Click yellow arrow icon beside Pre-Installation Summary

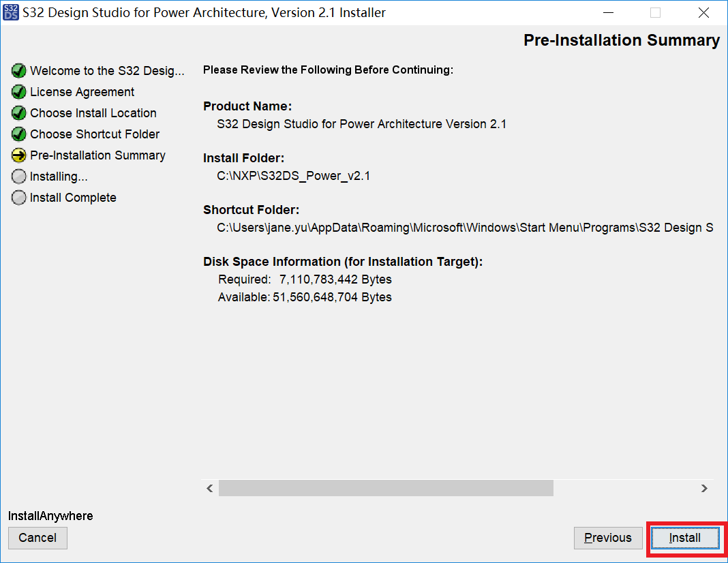19,155
